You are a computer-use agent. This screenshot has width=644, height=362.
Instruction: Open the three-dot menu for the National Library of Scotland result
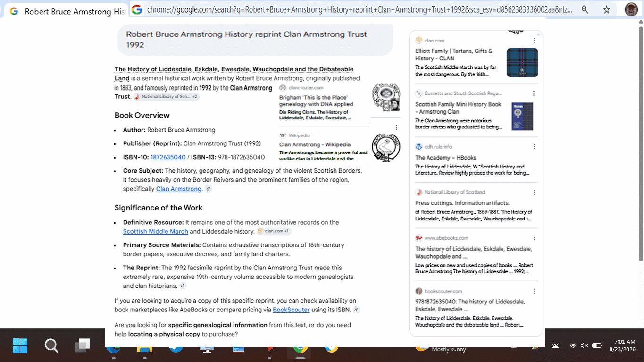coord(534,193)
